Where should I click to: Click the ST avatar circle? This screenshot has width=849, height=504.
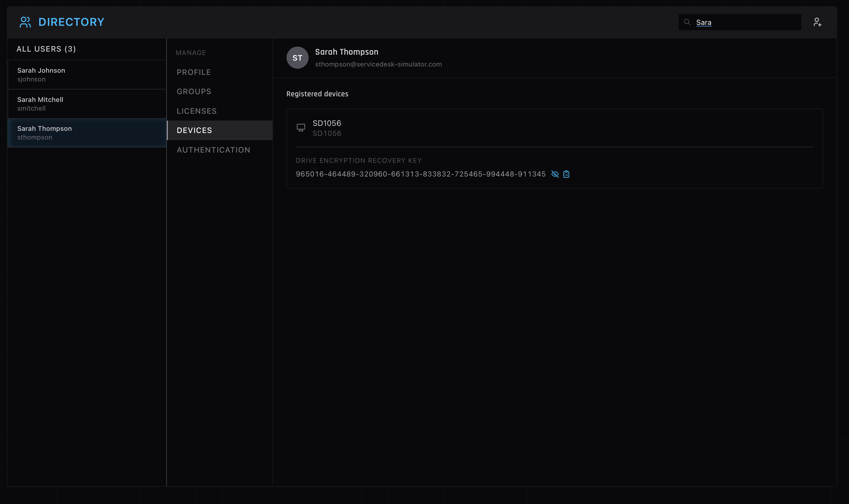click(297, 58)
